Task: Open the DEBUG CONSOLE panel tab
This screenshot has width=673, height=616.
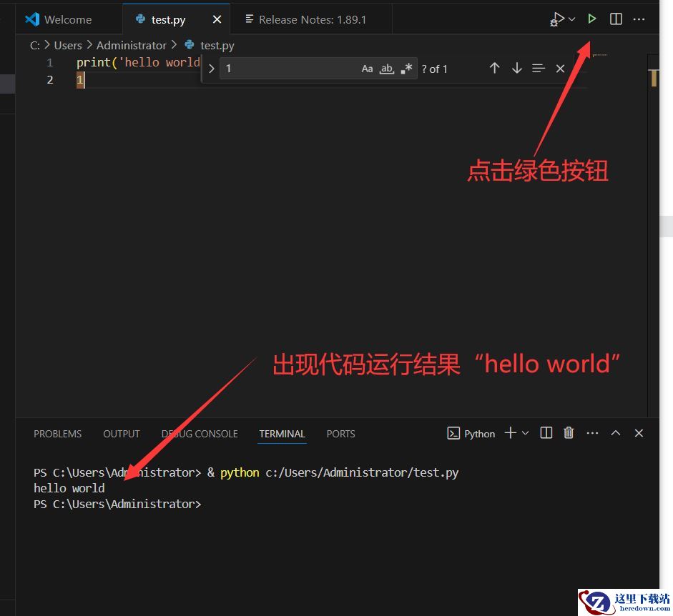Action: click(x=200, y=434)
